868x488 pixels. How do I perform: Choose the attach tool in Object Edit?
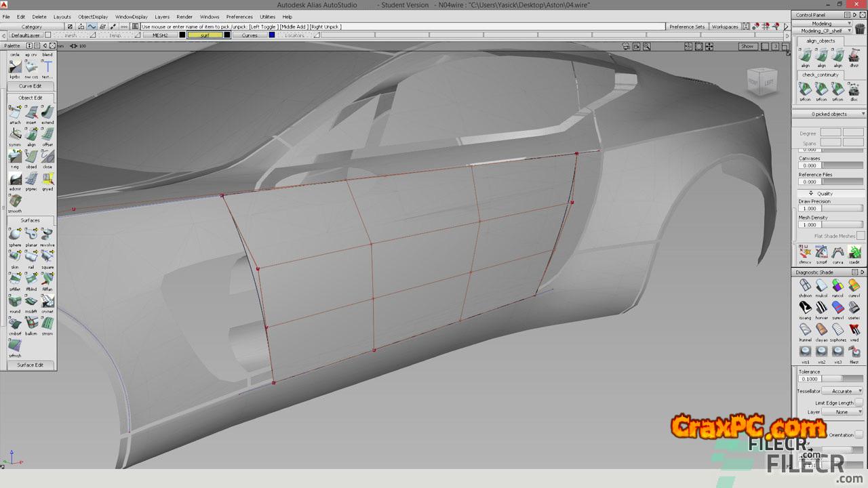(x=15, y=113)
